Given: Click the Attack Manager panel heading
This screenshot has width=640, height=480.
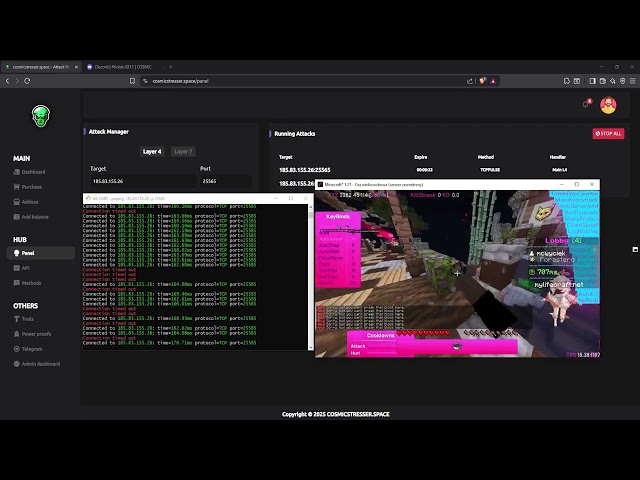Looking at the screenshot, I should [109, 131].
